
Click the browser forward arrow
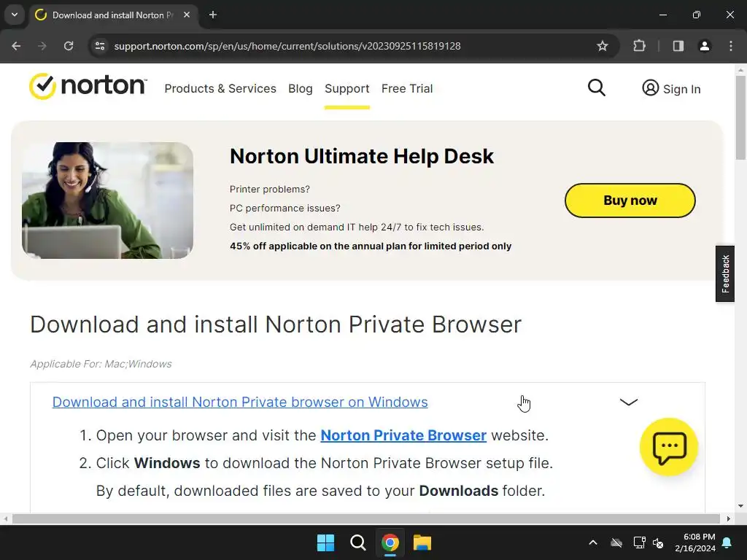42,46
